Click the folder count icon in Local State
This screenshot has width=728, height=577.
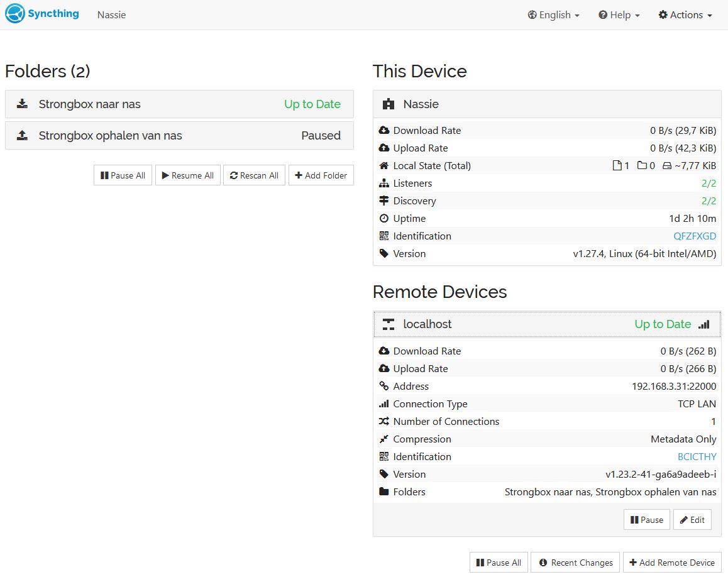[x=642, y=165]
